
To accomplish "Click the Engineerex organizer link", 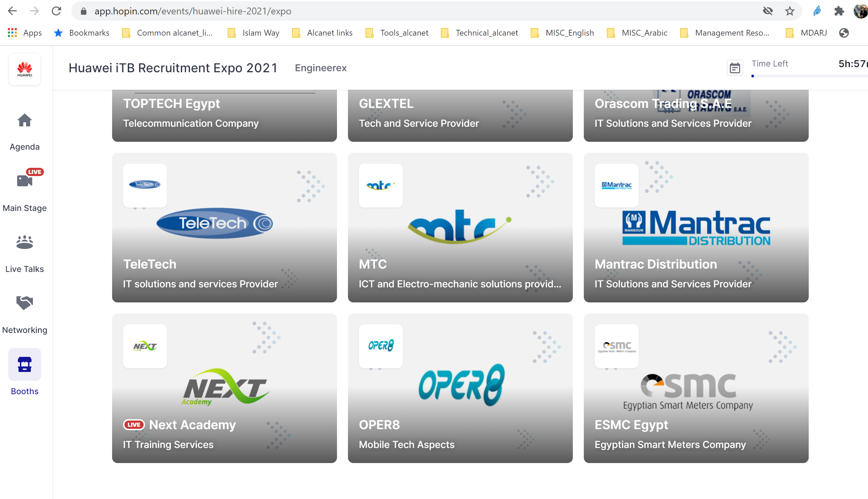I will pos(320,68).
